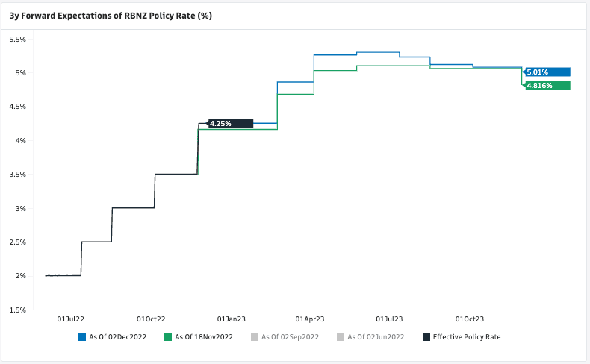Select the dark 4.25% policy rate tag
The height and width of the screenshot is (364, 590).
click(x=230, y=124)
